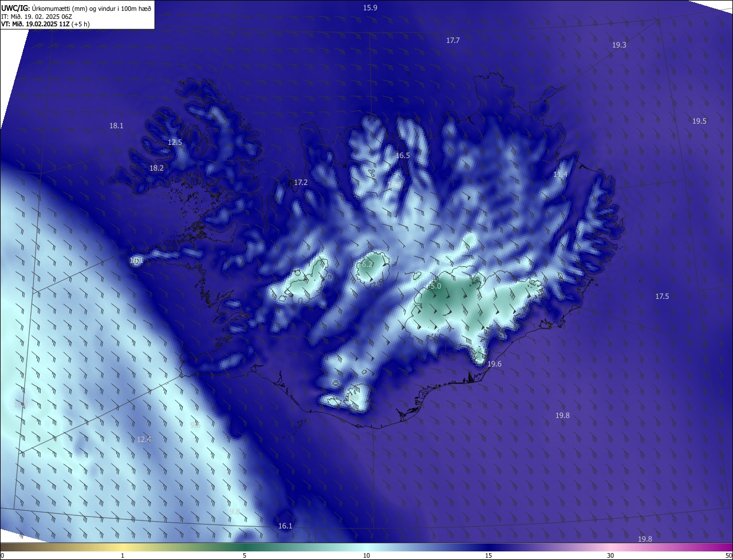Pick the 18.1 value label
The image size is (733, 560).
click(116, 125)
